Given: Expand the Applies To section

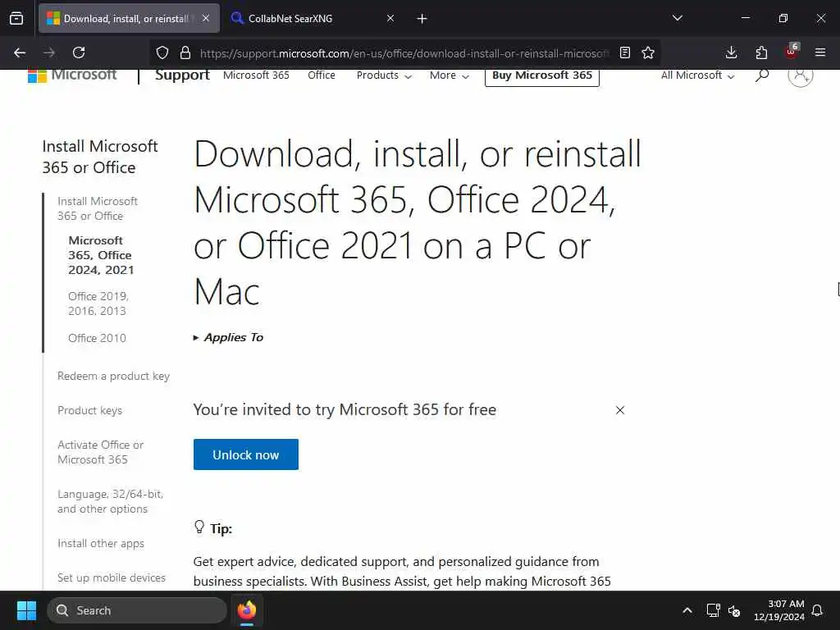Looking at the screenshot, I should pyautogui.click(x=228, y=337).
